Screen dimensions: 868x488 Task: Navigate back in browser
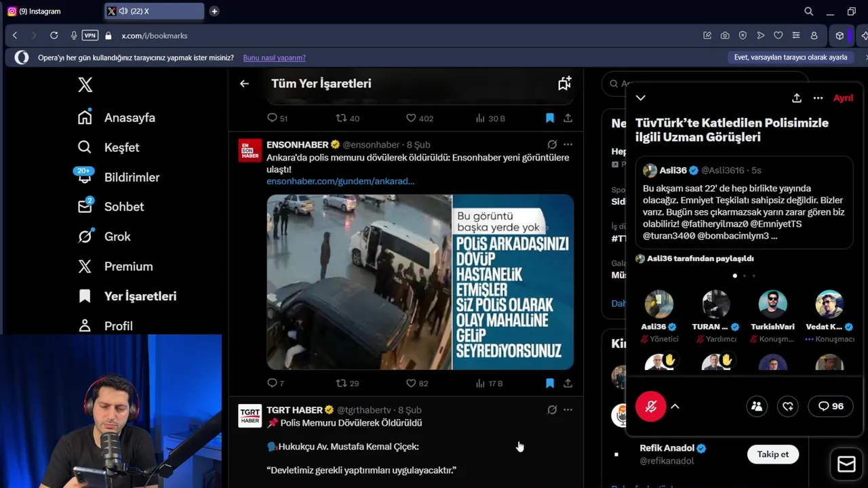[x=15, y=35]
